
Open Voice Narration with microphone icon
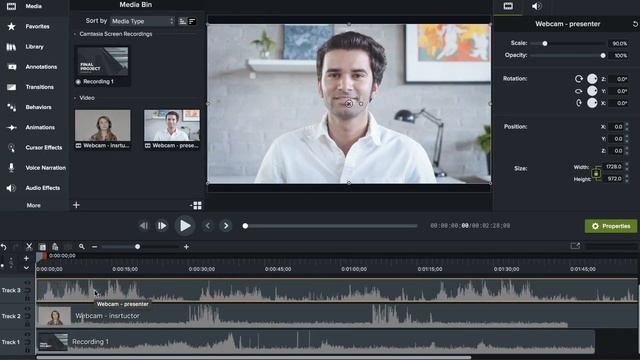[x=36, y=168]
